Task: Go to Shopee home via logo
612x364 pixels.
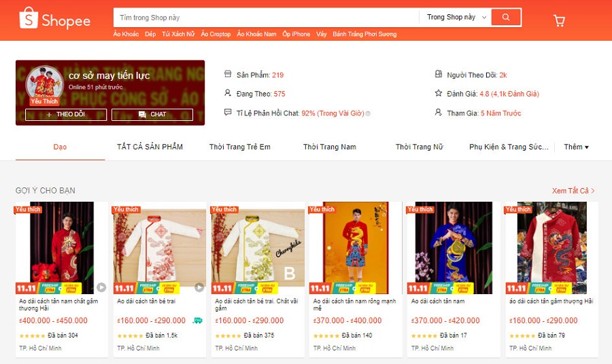Action: [54, 19]
